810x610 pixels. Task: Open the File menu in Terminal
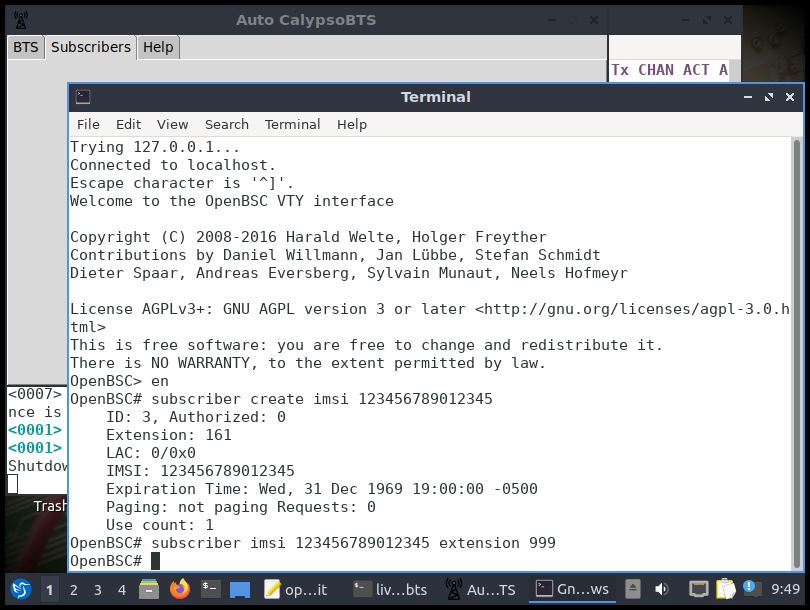point(88,124)
